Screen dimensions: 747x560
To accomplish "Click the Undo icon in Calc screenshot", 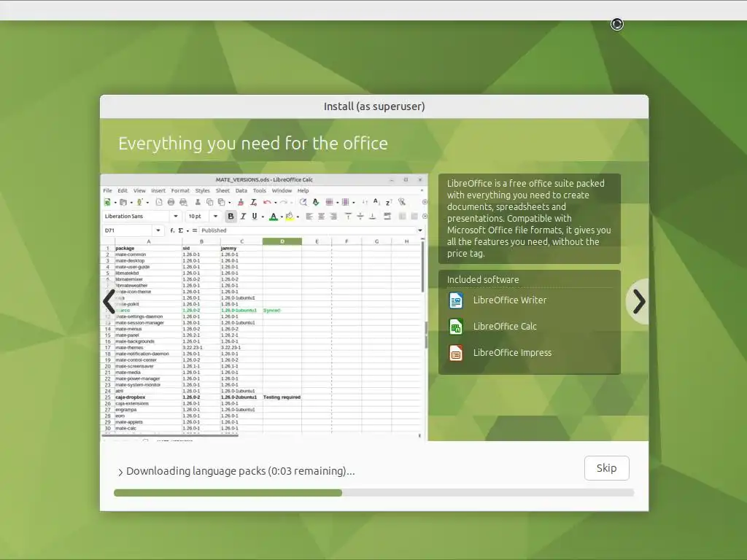I will pyautogui.click(x=267, y=203).
